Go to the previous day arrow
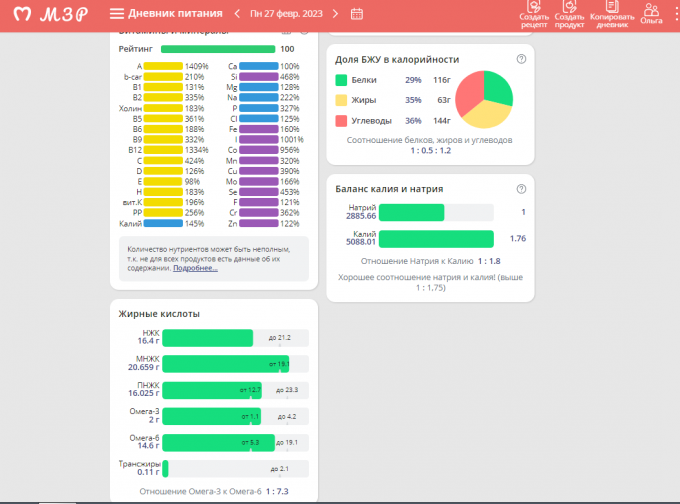Screen dimensions: 680x504 [x=238, y=14]
